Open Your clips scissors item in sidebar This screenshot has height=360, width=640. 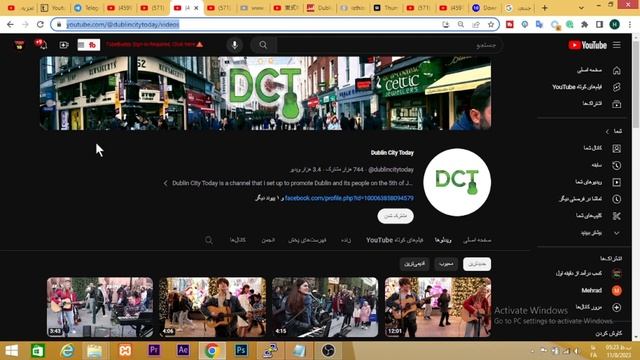click(598, 216)
